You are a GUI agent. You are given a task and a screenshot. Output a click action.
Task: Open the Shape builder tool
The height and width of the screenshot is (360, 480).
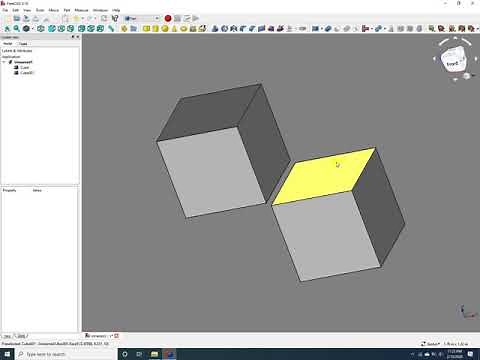point(202,29)
